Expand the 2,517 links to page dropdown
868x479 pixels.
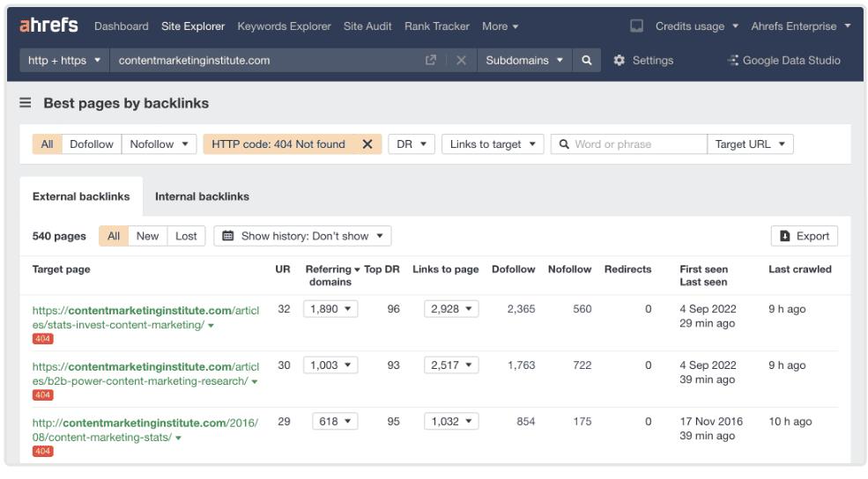pyautogui.click(x=451, y=365)
